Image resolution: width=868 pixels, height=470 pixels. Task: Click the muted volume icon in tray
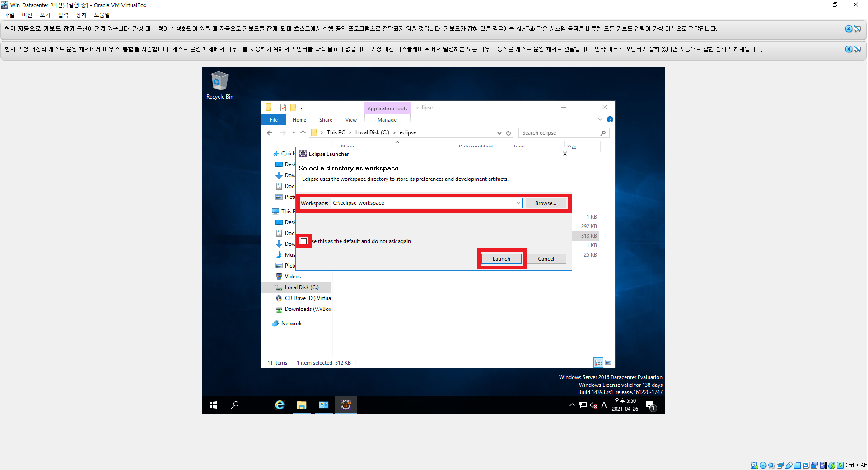(x=593, y=405)
